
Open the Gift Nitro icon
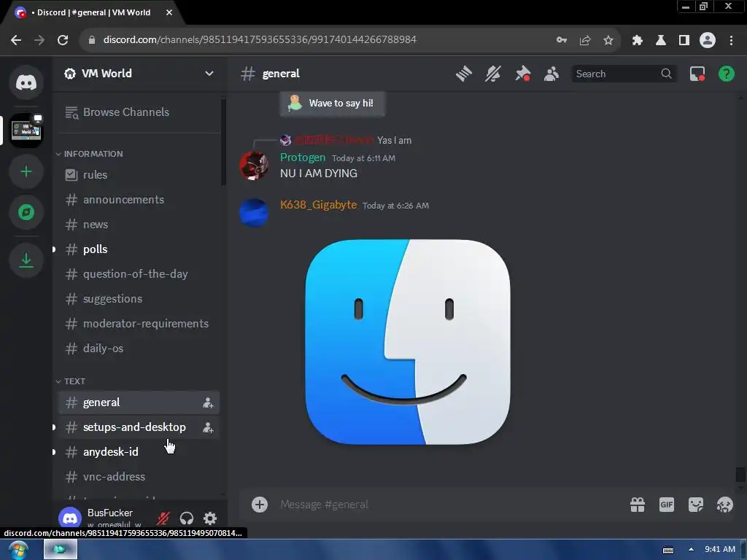638,505
